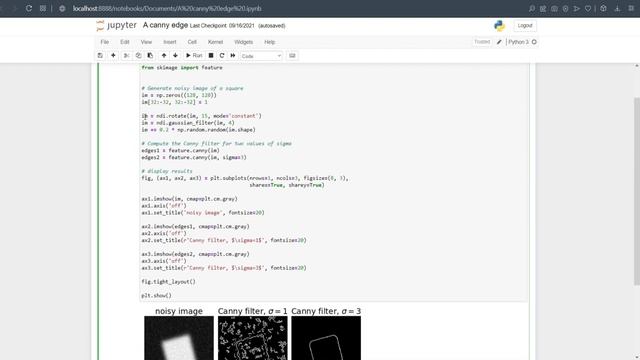This screenshot has width=640, height=360.
Task: Restart kernel and run all cells
Action: coord(233,56)
